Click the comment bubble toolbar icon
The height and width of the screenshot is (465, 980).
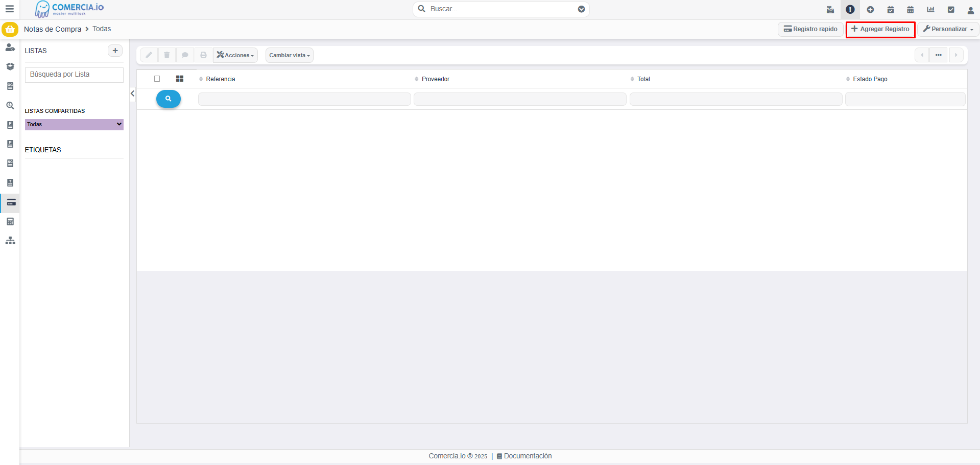(185, 55)
